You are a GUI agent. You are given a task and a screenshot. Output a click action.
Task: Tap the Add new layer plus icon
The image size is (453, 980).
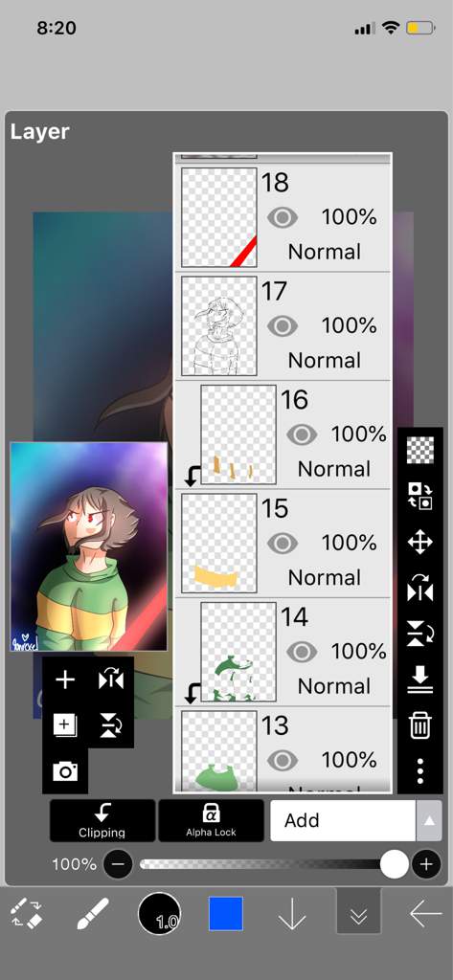tap(65, 680)
